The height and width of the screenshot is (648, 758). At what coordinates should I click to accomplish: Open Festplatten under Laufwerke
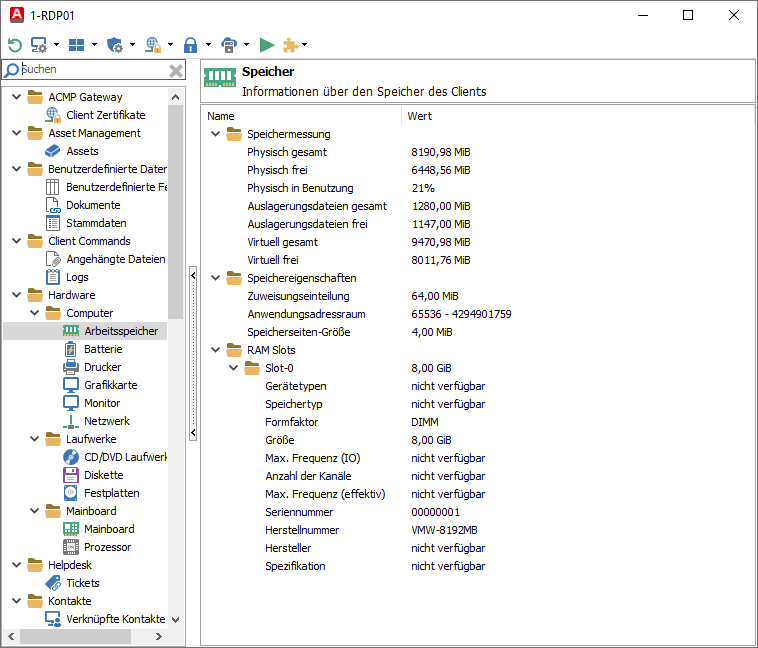(x=111, y=493)
